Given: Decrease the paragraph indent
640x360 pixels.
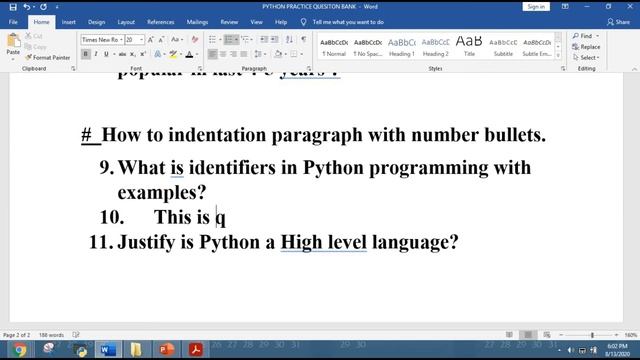Looking at the screenshot, I should click(x=264, y=40).
